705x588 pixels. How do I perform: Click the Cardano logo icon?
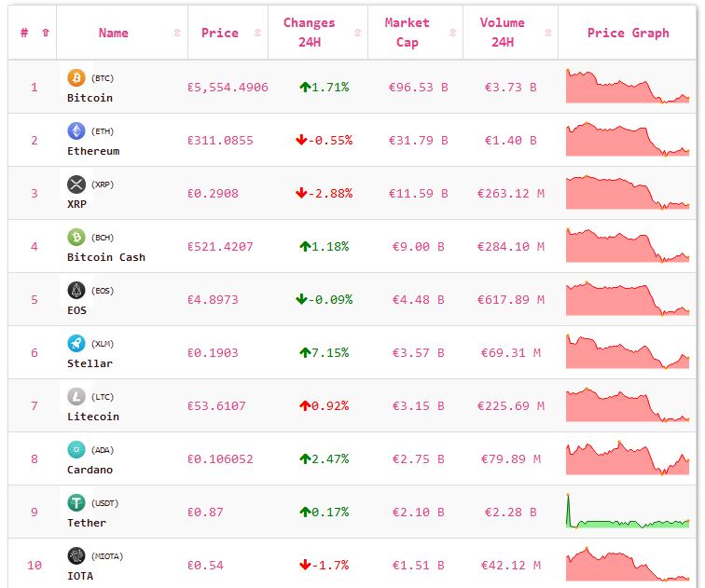point(76,449)
